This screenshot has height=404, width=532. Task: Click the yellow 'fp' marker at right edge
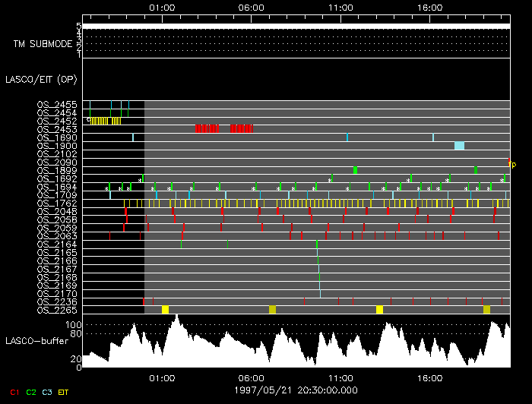(x=511, y=164)
